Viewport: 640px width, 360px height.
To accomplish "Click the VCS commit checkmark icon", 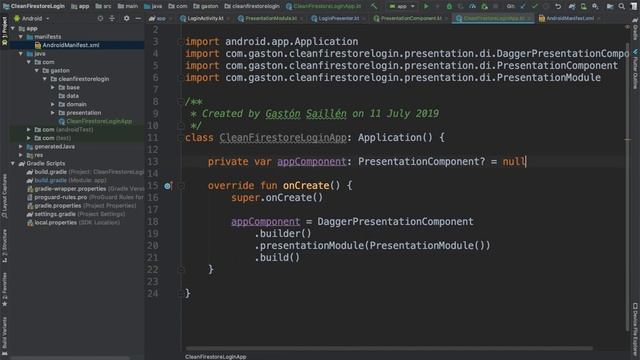I will pyautogui.click(x=535, y=6).
